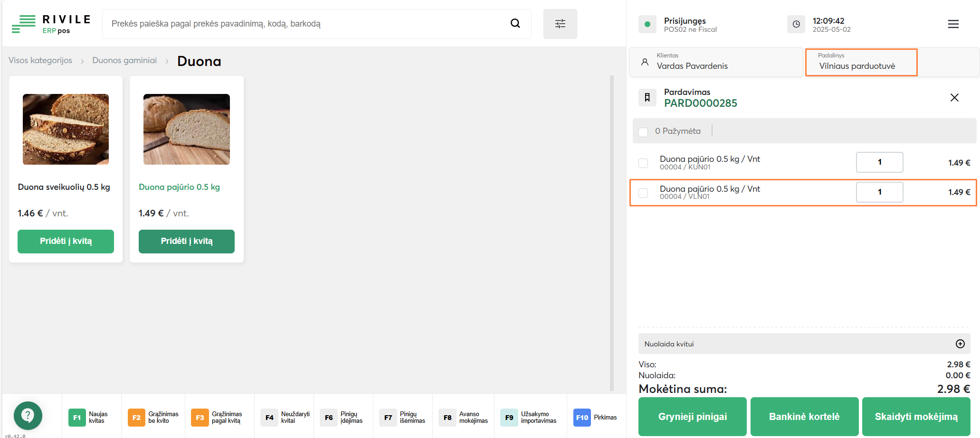
Task: Add Duona sveikuolių to the receipt
Action: [66, 241]
